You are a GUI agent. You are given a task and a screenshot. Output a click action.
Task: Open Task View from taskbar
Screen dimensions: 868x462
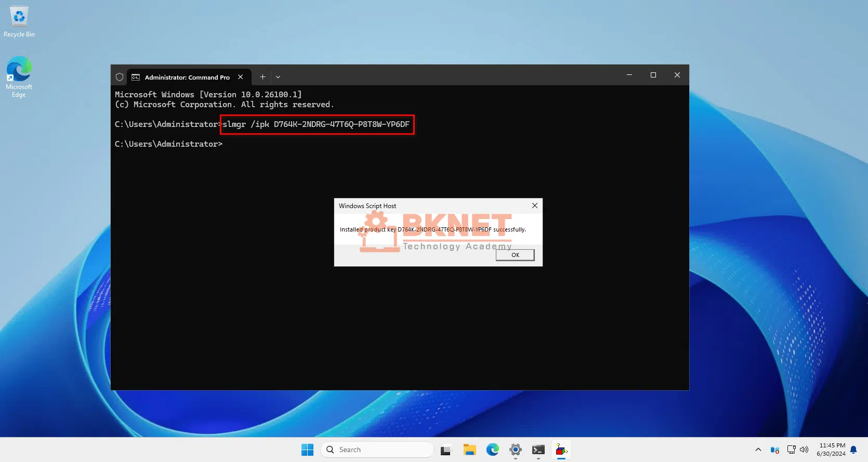(x=446, y=450)
